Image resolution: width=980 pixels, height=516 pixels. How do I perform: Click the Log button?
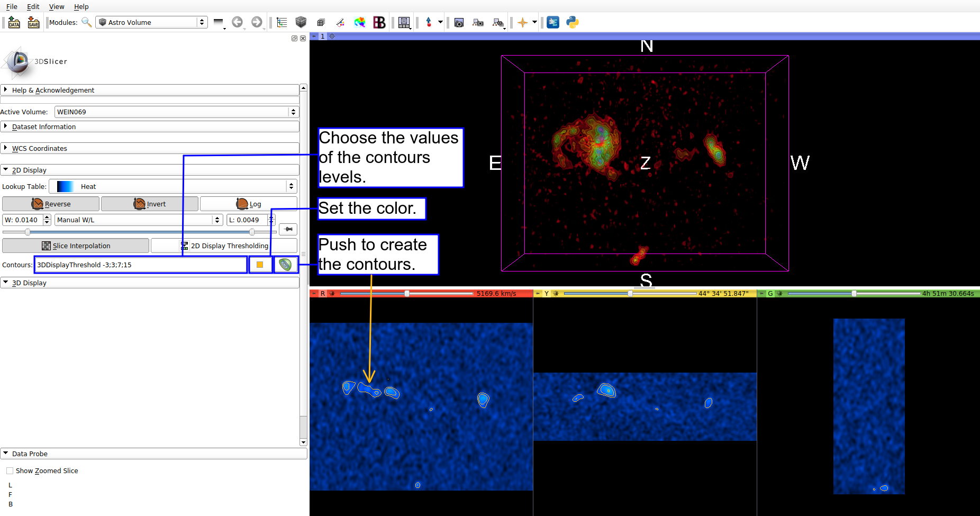(248, 204)
